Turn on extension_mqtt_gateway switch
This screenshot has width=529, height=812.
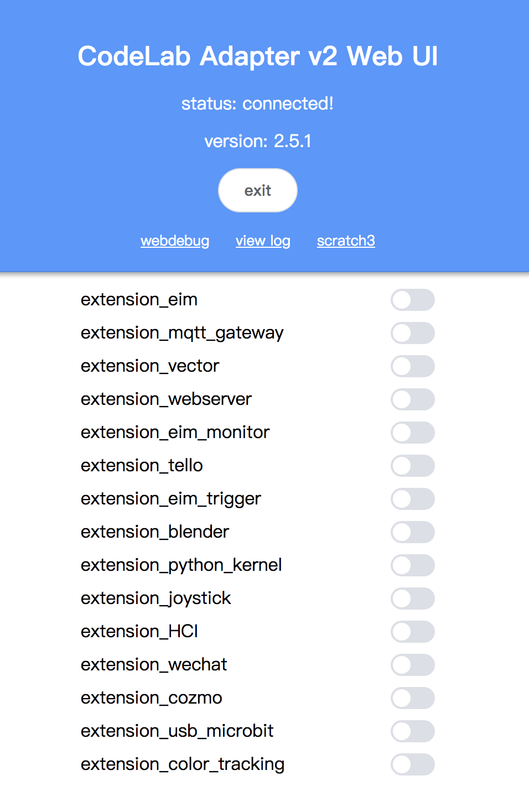[412, 333]
